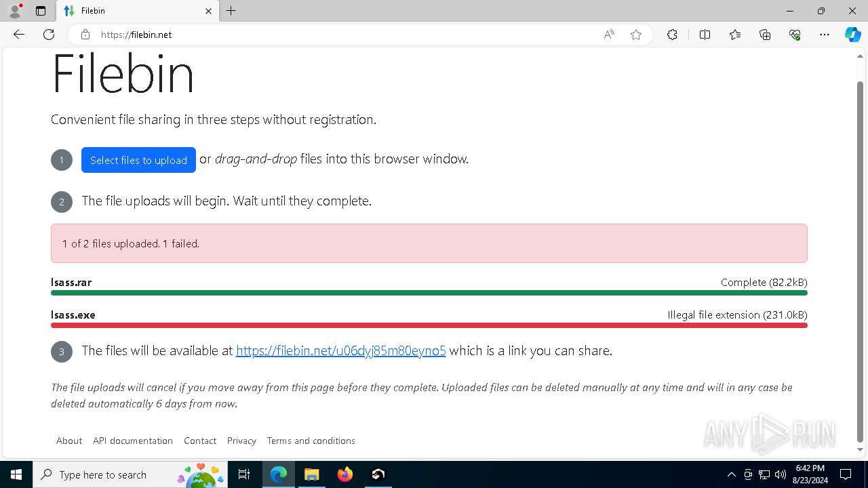Click 'Complete (82.2kB)' status text
Screen dimensions: 868x488
764,282
